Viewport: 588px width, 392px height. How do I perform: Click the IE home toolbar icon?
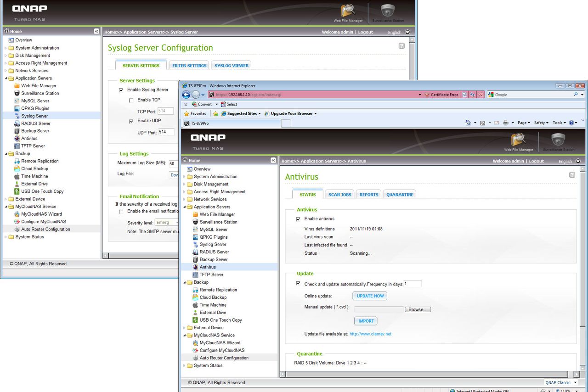pyautogui.click(x=468, y=123)
